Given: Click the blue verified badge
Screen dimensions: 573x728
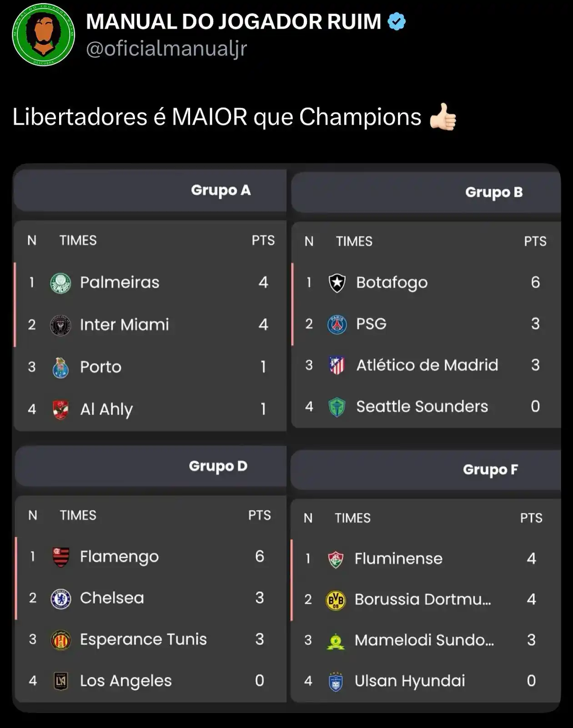Looking at the screenshot, I should tap(397, 21).
